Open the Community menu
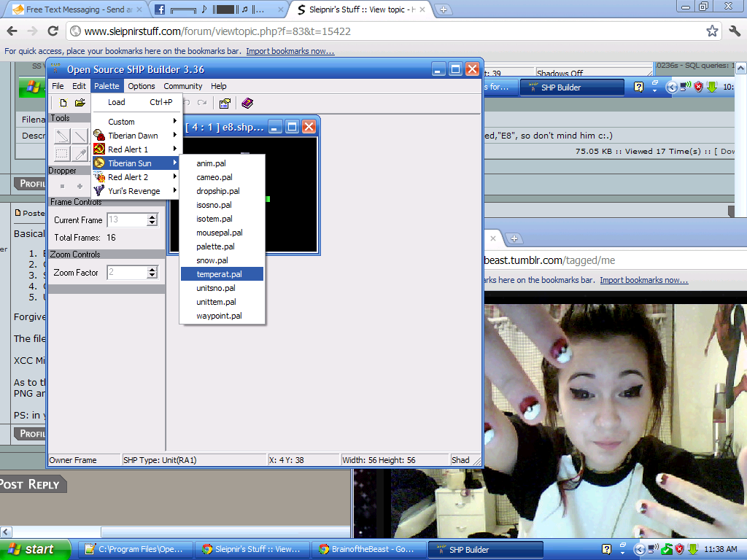This screenshot has width=747, height=560. click(183, 86)
